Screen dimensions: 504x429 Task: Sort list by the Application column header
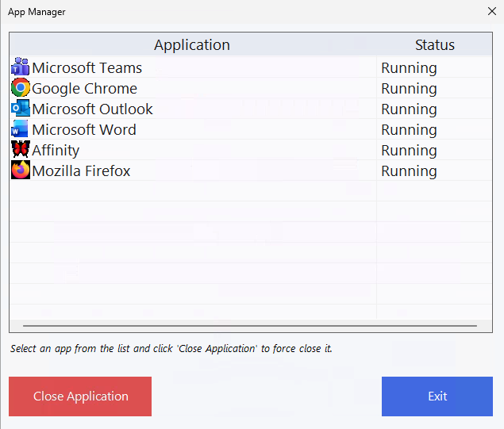(192, 45)
